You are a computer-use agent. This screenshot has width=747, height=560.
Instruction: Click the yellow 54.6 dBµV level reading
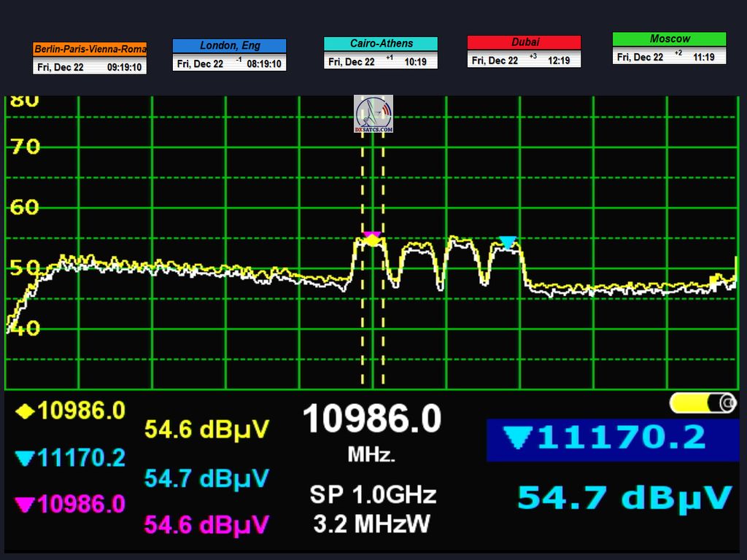coord(206,429)
